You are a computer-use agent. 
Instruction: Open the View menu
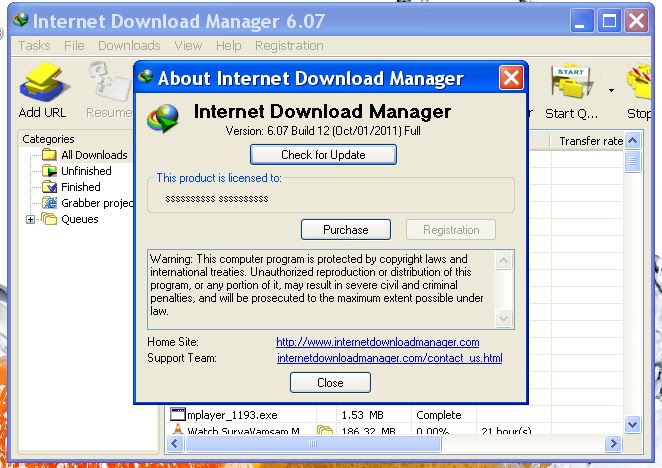pos(188,46)
